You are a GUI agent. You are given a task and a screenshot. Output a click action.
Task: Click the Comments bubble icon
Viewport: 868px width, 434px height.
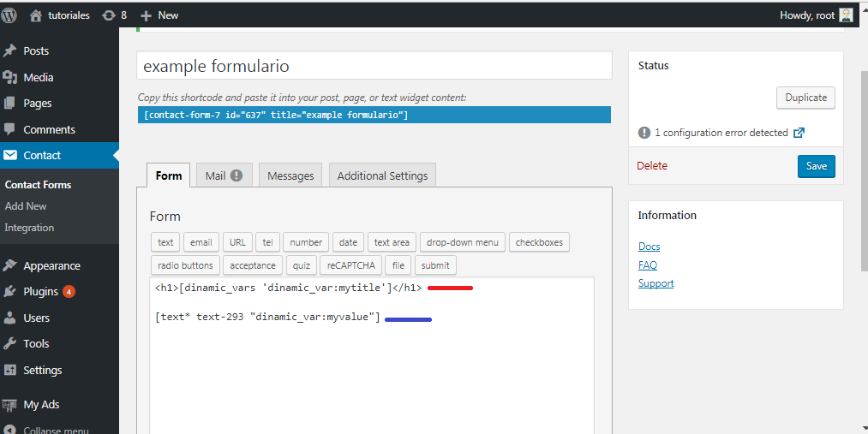[x=9, y=129]
